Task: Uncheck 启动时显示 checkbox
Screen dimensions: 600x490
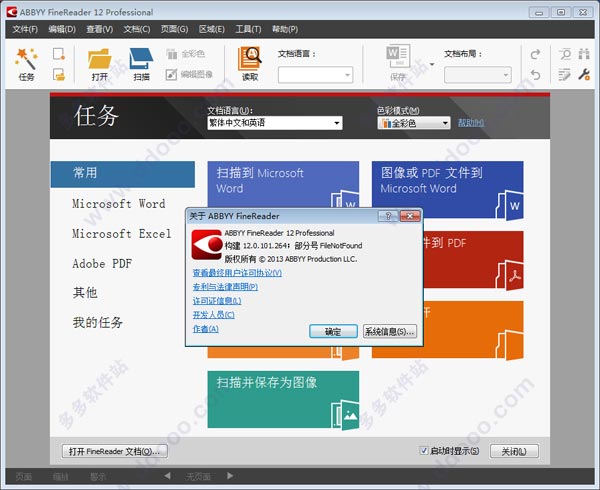Action: click(x=423, y=451)
